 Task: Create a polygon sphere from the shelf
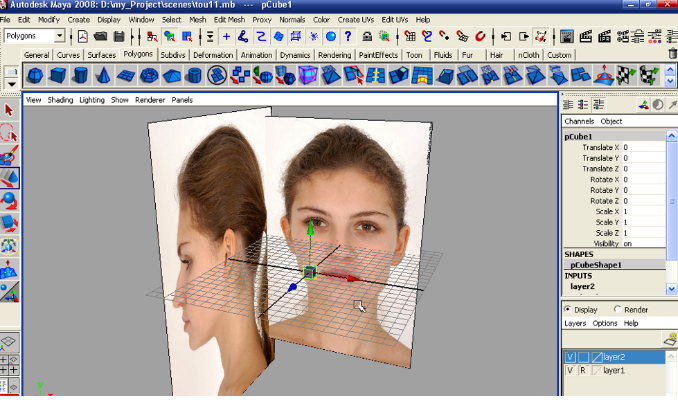pyautogui.click(x=35, y=75)
